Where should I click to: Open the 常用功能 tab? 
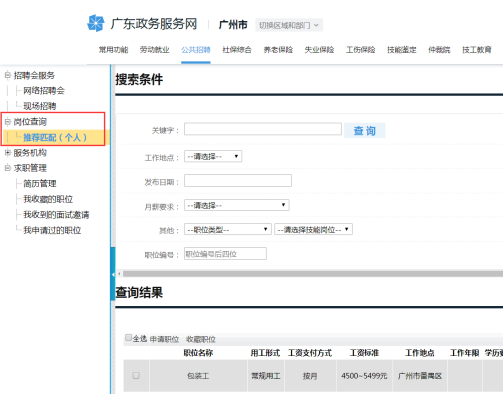click(x=113, y=50)
